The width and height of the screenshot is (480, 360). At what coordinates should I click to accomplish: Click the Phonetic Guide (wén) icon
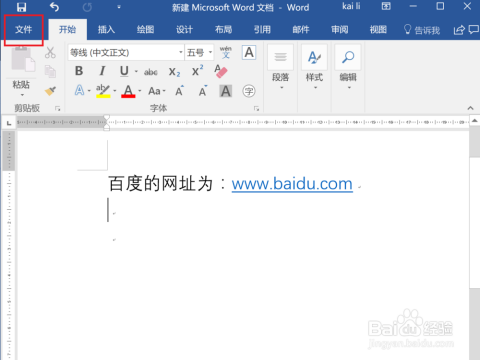(226, 52)
